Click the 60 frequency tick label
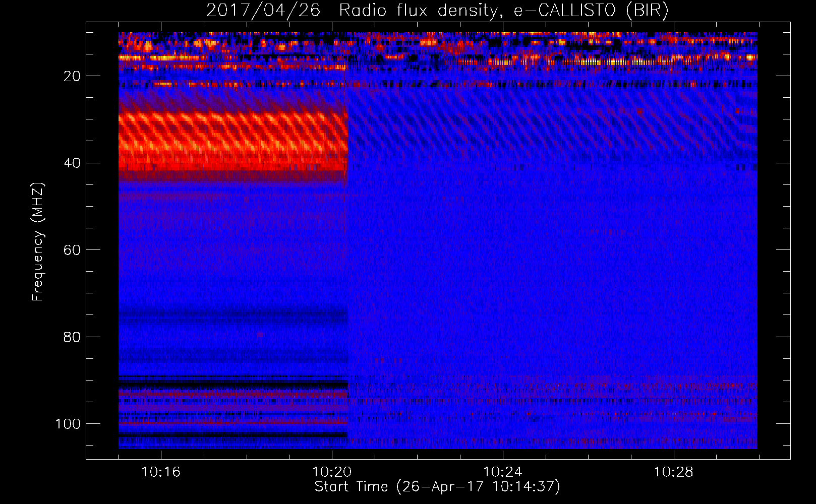The height and width of the screenshot is (504, 816). pos(72,250)
